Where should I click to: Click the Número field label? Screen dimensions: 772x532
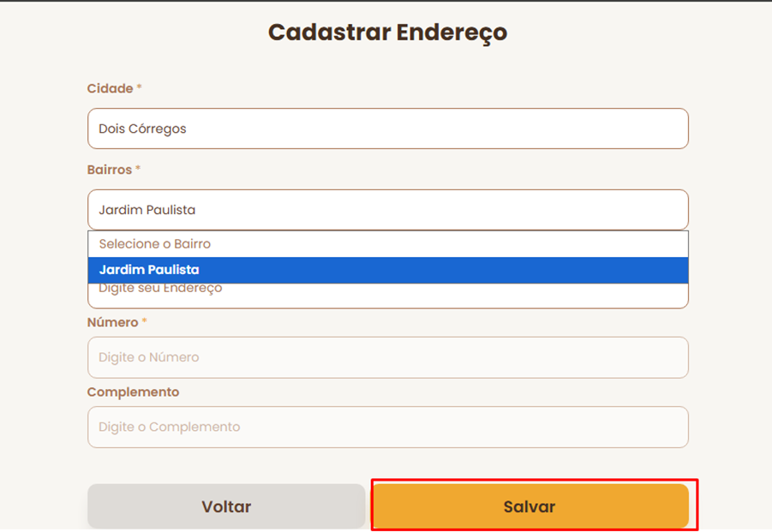112,323
